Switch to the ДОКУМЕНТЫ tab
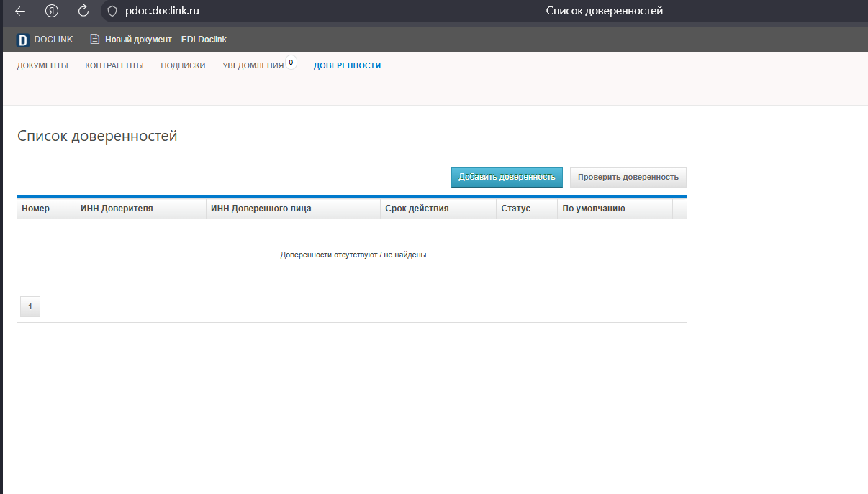The width and height of the screenshot is (868, 494). pos(42,65)
